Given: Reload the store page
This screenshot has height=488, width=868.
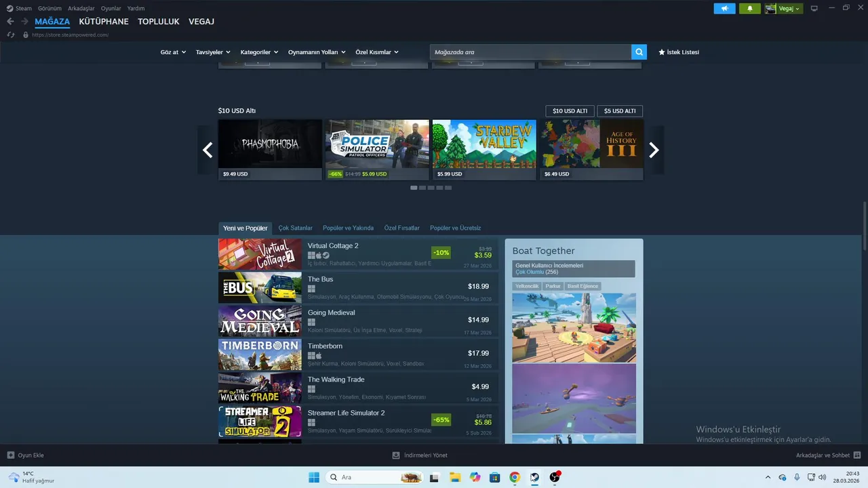Looking at the screenshot, I should tap(11, 35).
